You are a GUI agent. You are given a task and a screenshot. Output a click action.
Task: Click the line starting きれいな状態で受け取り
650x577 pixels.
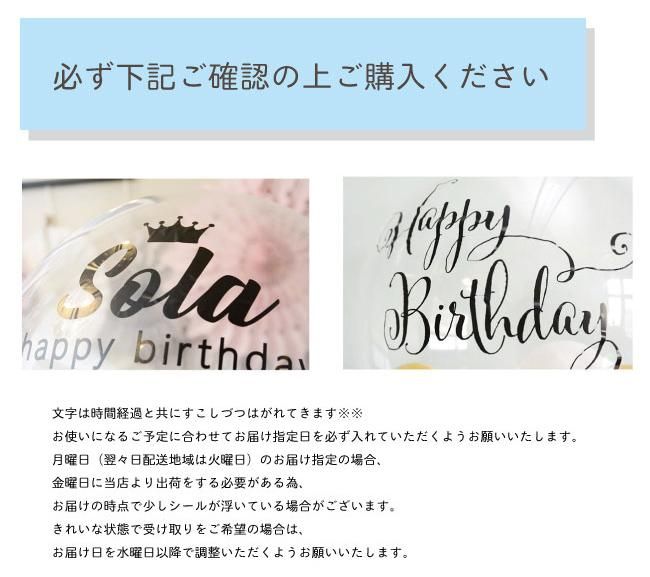coord(179,529)
